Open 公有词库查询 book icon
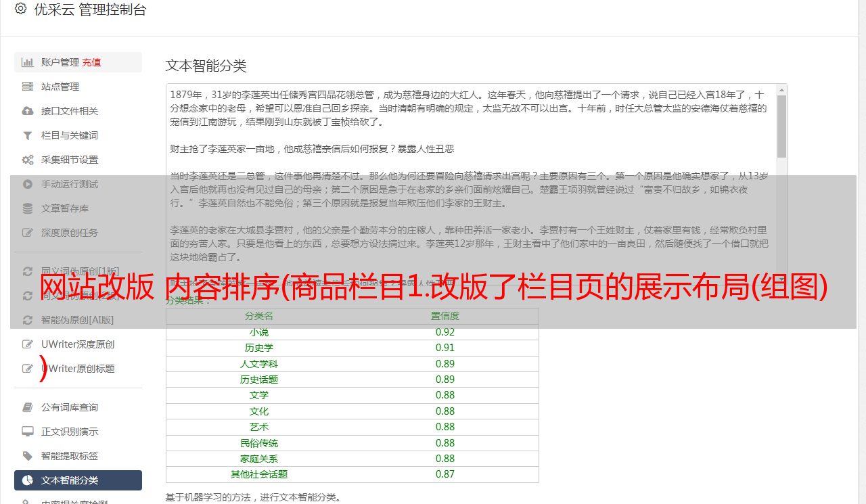Viewport: 866px width, 504px height. [x=28, y=407]
